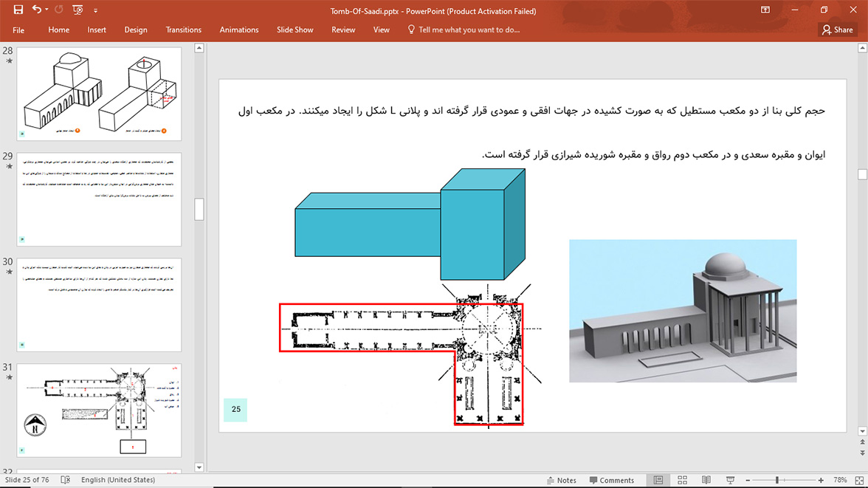Image resolution: width=868 pixels, height=488 pixels.
Task: Select the 3D building render image
Action: click(683, 311)
